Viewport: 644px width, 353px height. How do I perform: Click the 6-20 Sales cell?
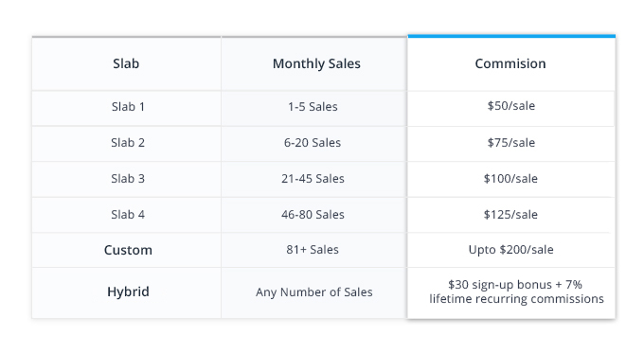(313, 143)
